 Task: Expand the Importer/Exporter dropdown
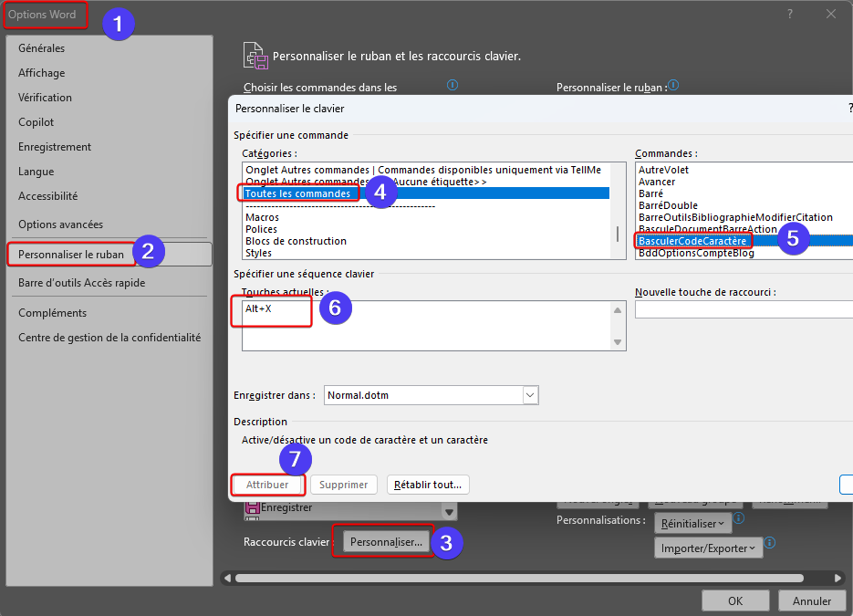tap(708, 548)
